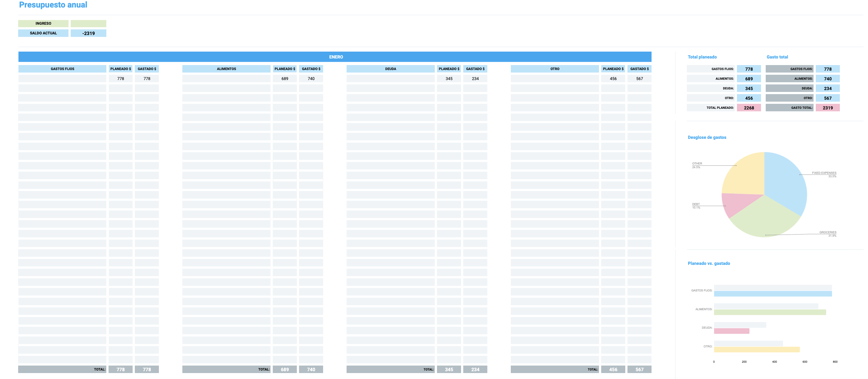
Task: Select the ALIMENTOS PLANEADO $ column header
Action: point(285,69)
